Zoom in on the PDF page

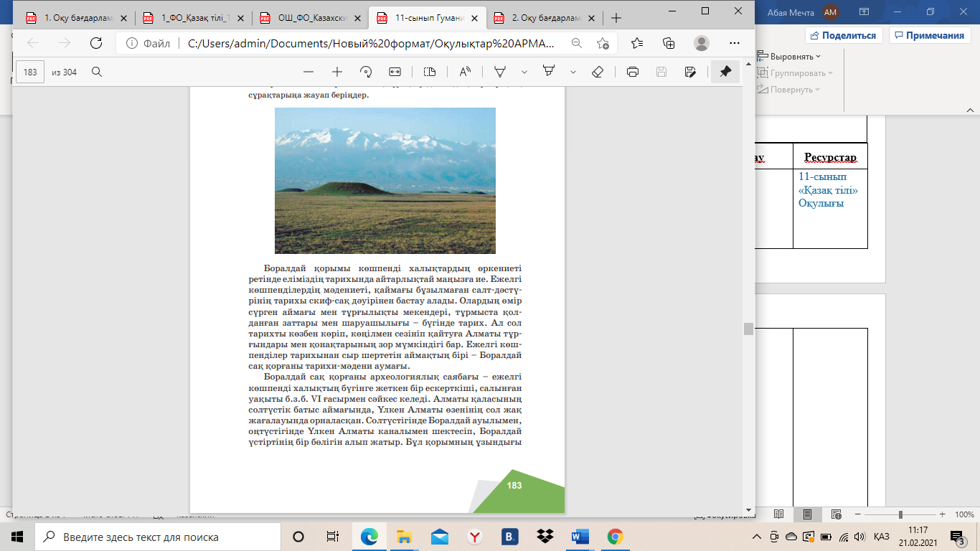pyautogui.click(x=337, y=72)
